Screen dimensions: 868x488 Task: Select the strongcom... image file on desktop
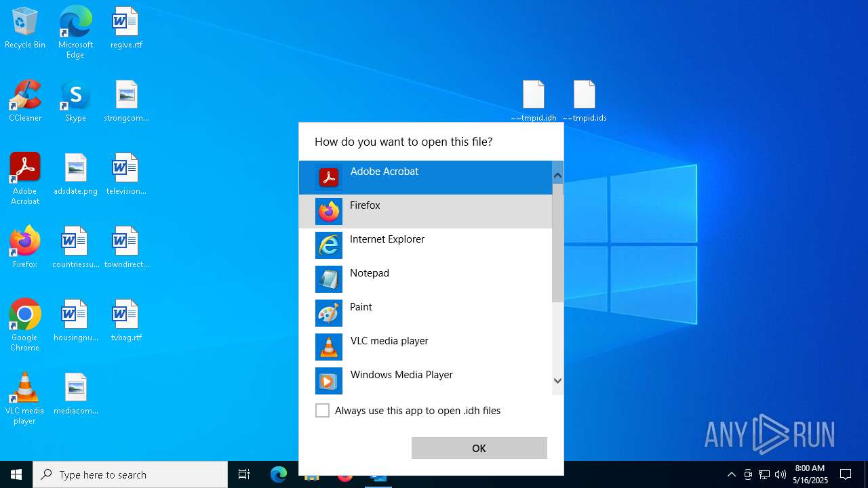[x=126, y=102]
